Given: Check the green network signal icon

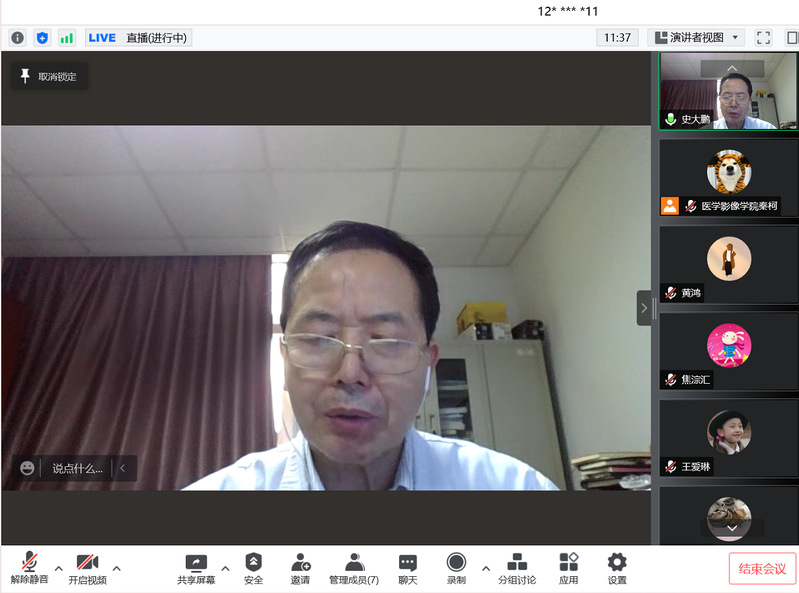Looking at the screenshot, I should pyautogui.click(x=67, y=38).
